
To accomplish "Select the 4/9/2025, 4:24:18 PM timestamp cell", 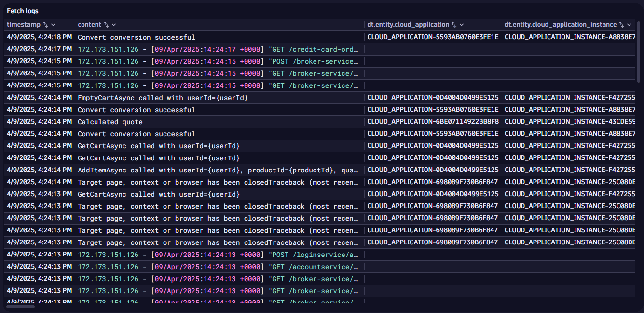I will click(x=39, y=37).
